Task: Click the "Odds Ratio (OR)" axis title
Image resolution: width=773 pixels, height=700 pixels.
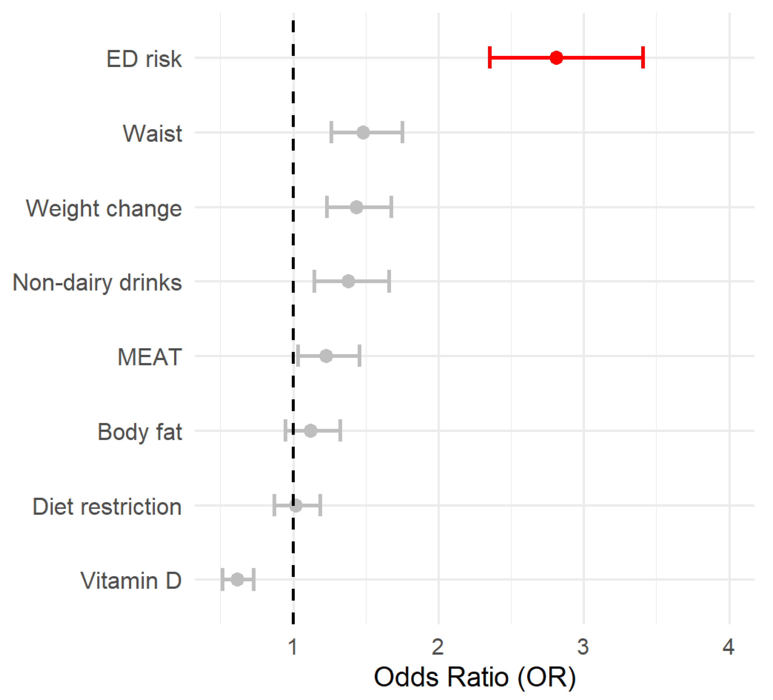Action: 475,677
